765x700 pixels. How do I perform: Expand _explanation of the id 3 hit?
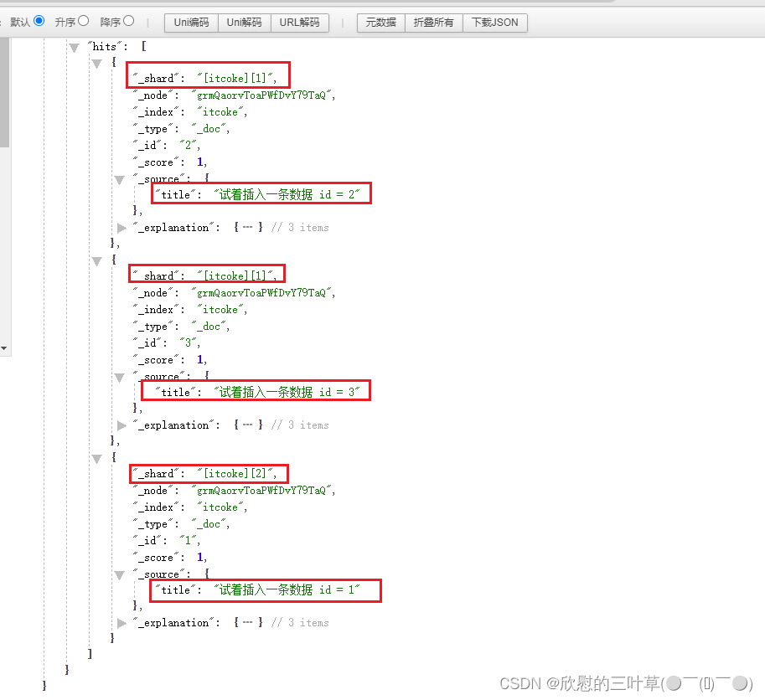[x=121, y=425]
